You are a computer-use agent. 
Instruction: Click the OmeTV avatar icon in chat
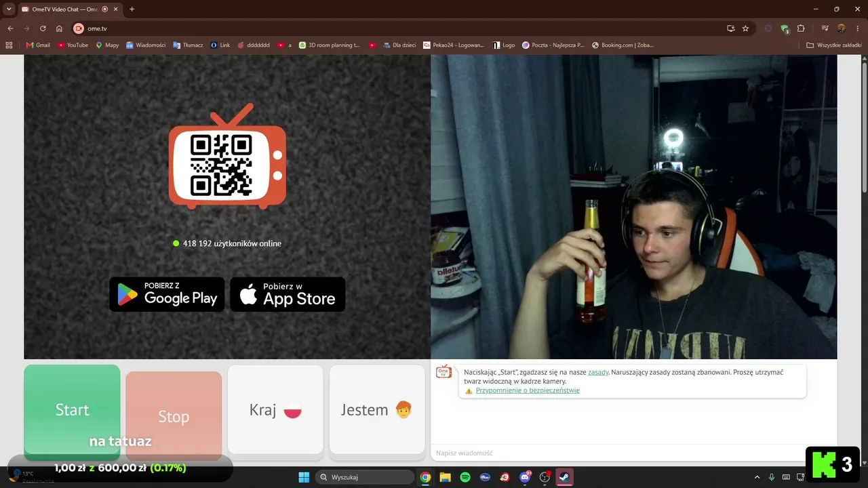coord(443,371)
